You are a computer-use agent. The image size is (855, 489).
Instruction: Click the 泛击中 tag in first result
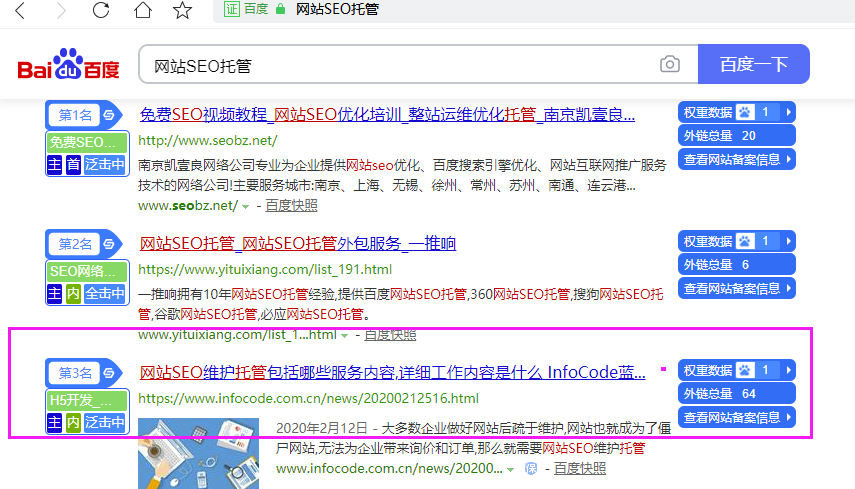(105, 164)
